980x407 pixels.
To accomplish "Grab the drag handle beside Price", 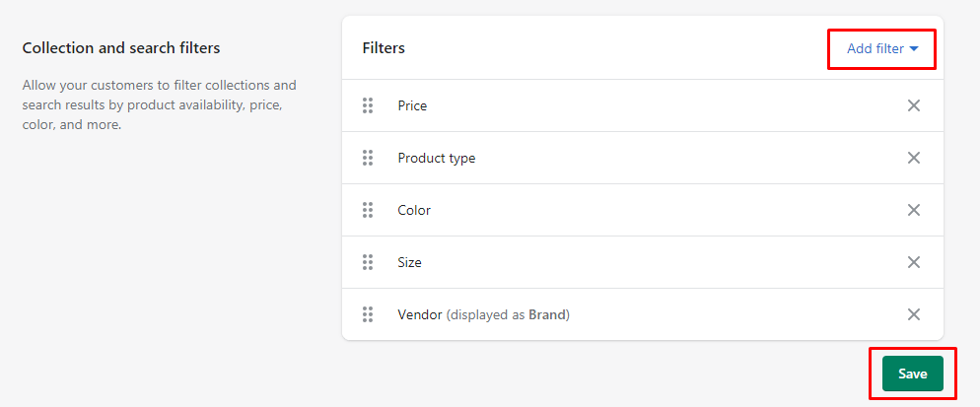I will (x=368, y=105).
